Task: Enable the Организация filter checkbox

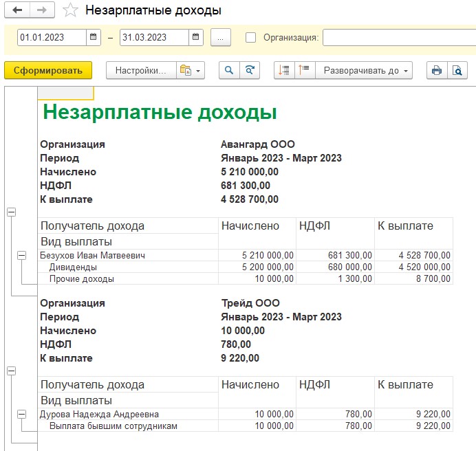Action: point(250,38)
